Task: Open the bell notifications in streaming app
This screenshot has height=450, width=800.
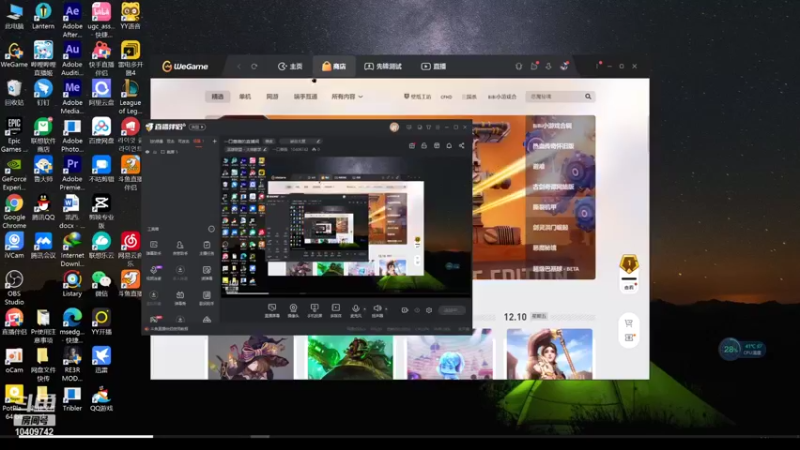Action: pos(449,145)
